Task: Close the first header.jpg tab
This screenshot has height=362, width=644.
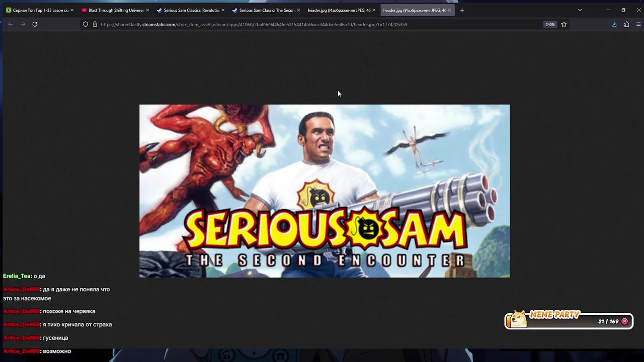Action: click(374, 10)
